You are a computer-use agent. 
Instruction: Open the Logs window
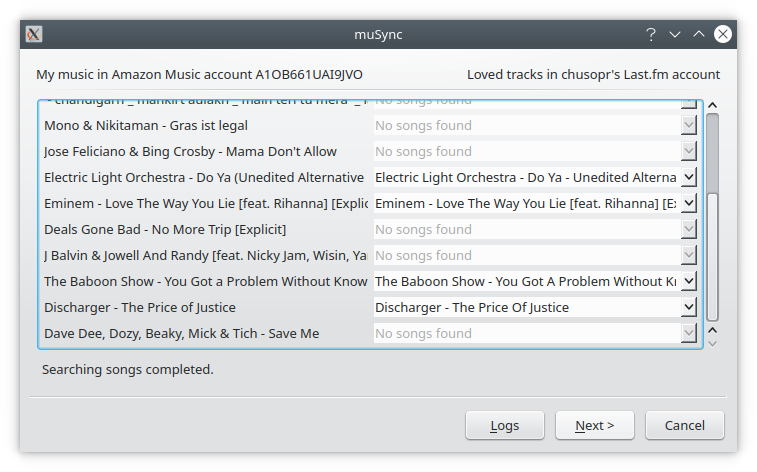[505, 425]
